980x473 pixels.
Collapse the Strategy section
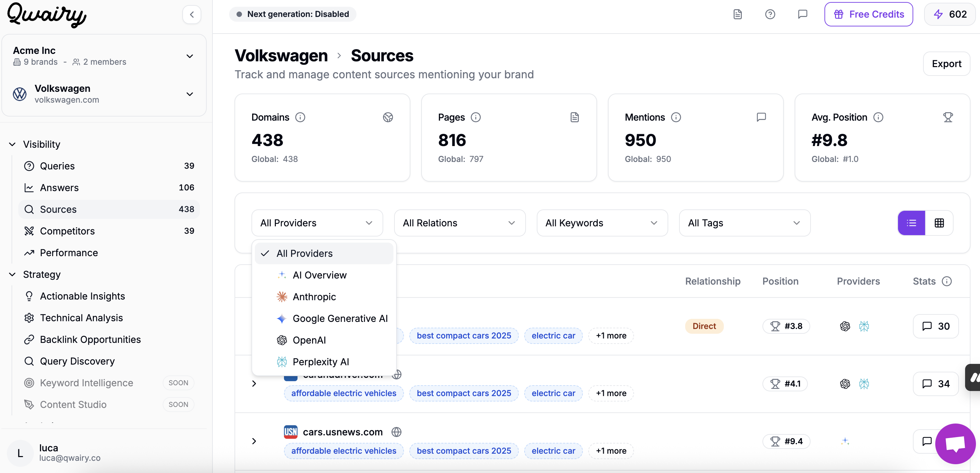[x=35, y=274]
